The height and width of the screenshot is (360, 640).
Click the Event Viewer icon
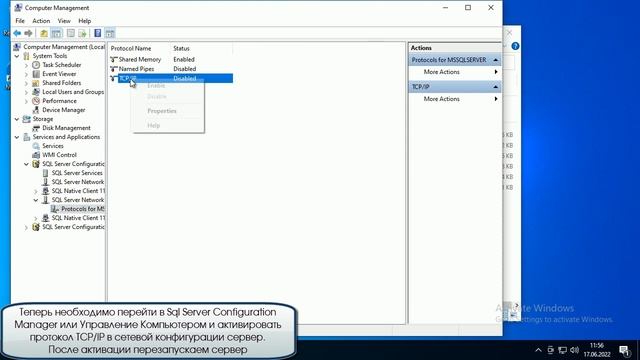(36, 74)
